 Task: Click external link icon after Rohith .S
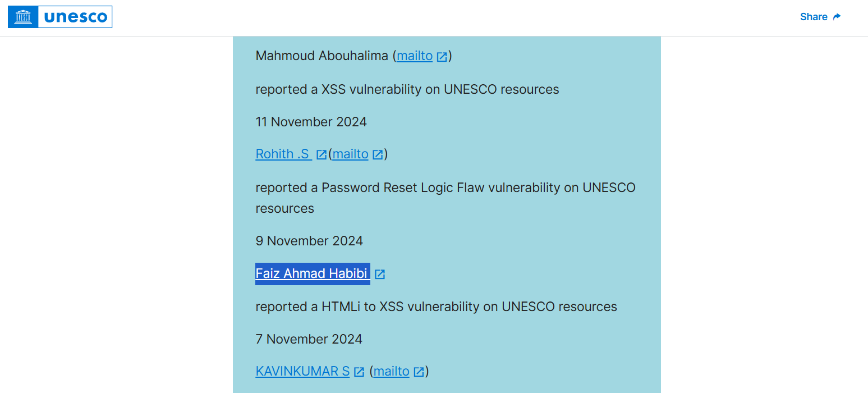(322, 154)
